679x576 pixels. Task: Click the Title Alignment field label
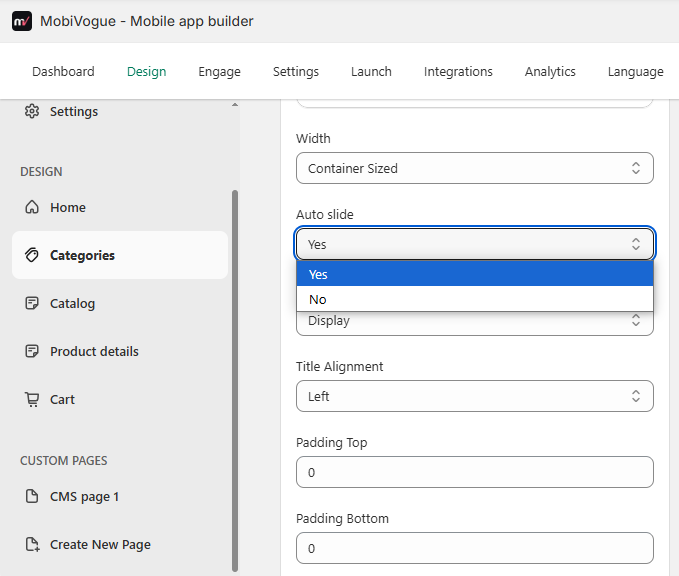click(x=340, y=367)
